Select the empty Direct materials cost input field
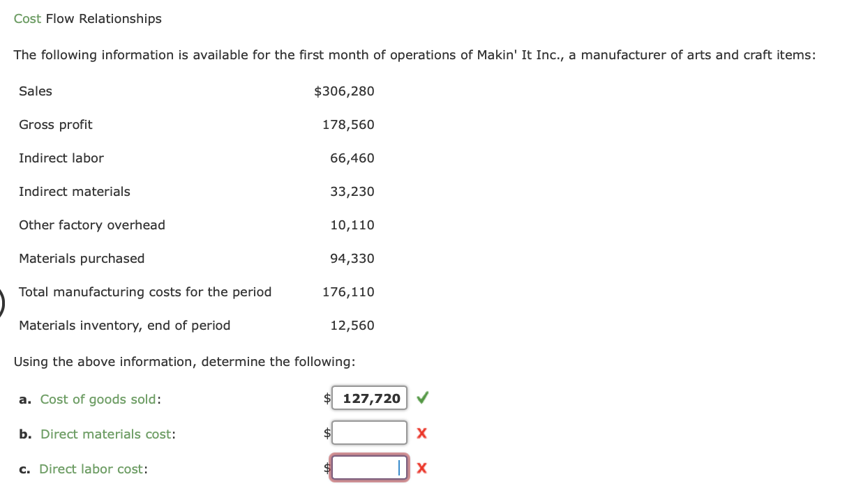This screenshot has height=495, width=868. (369, 432)
